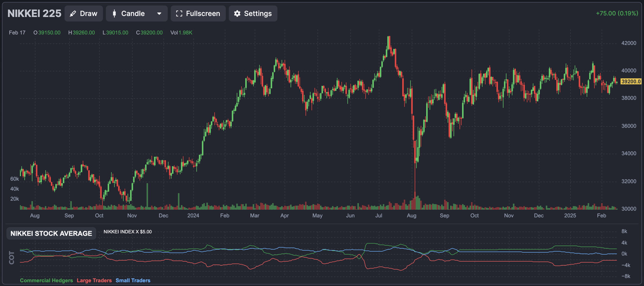Screen dimensions: 644x286
Task: Click the Settings gear icon
Action: point(237,13)
